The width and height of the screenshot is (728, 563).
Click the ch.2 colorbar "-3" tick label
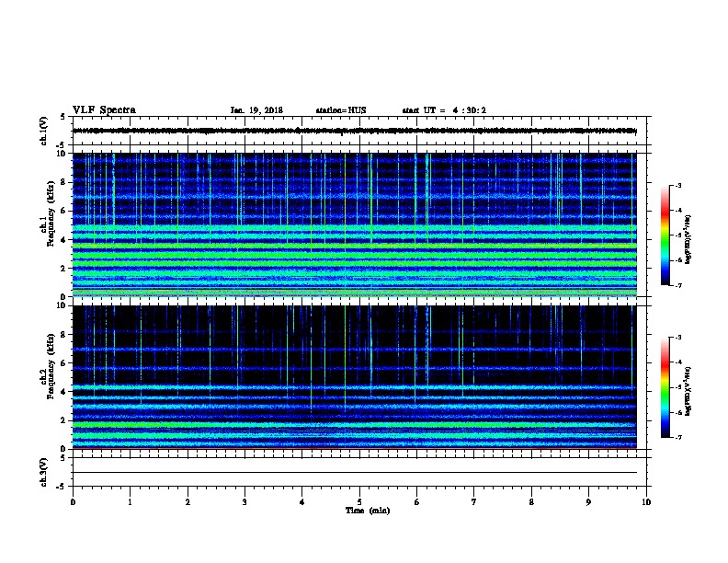click(x=678, y=338)
